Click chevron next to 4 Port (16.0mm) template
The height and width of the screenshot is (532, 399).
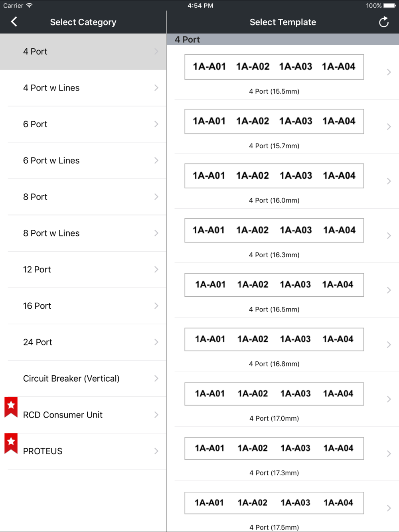point(389,181)
